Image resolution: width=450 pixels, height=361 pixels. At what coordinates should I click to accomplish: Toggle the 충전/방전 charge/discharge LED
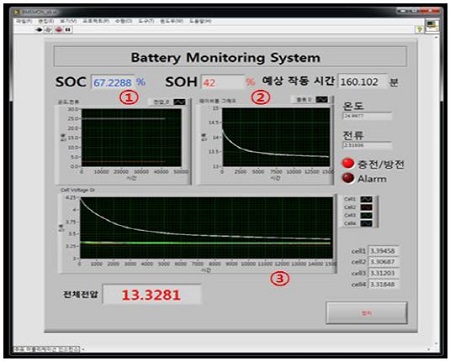click(348, 163)
